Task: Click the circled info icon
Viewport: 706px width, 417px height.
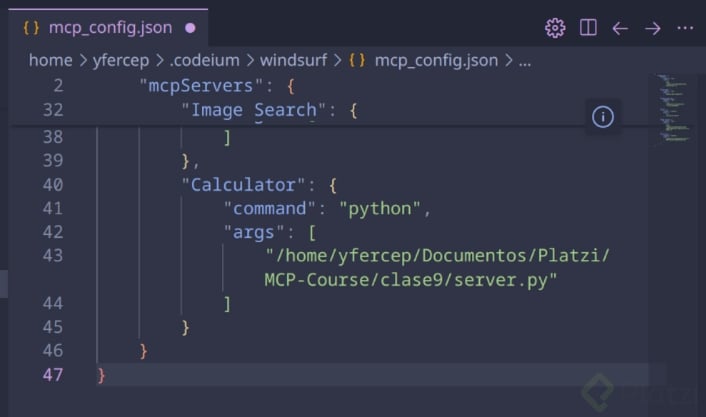Action: pos(602,117)
